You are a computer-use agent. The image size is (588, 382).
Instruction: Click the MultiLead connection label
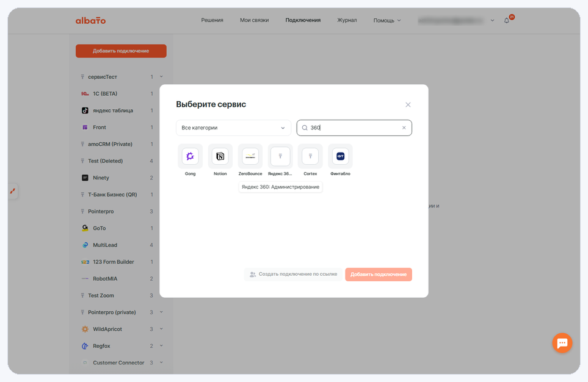[105, 245]
